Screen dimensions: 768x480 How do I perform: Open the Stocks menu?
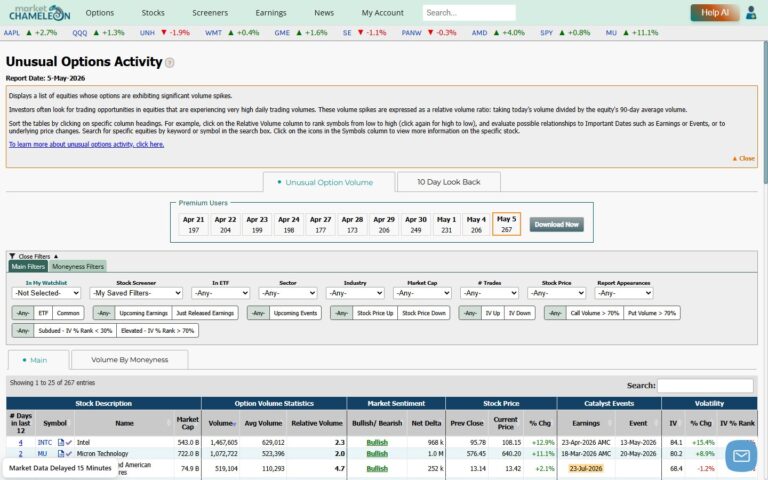(153, 13)
